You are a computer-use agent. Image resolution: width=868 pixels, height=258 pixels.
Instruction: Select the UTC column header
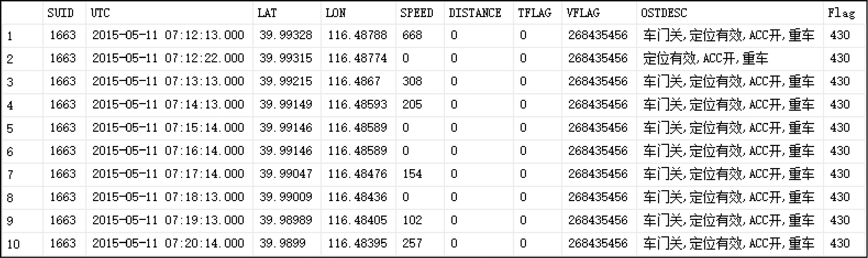point(169,13)
